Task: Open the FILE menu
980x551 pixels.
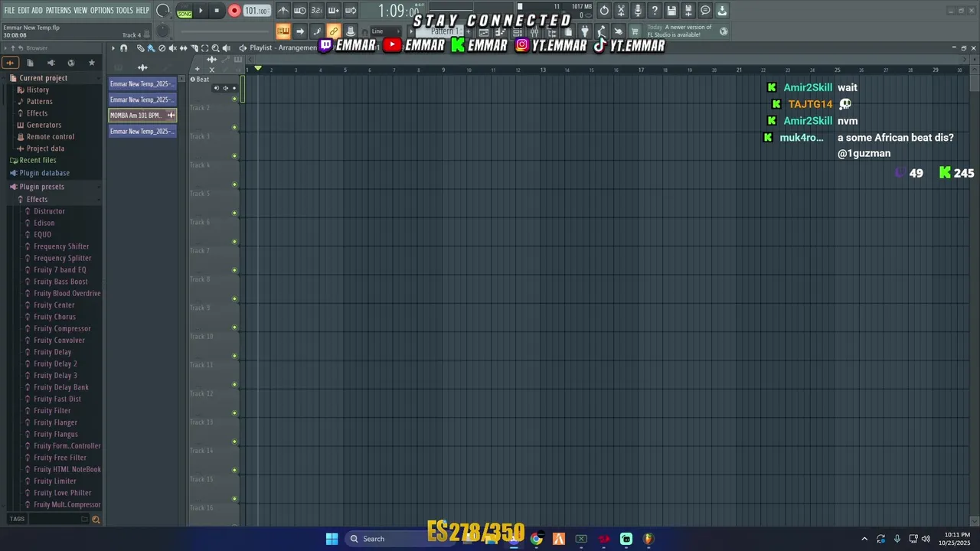Action: pyautogui.click(x=9, y=11)
